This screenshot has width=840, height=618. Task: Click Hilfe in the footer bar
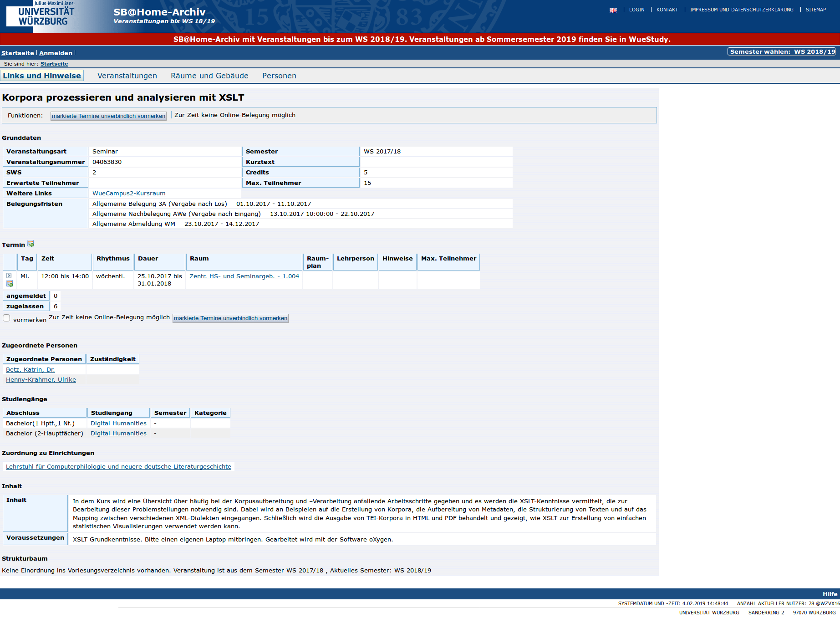830,594
